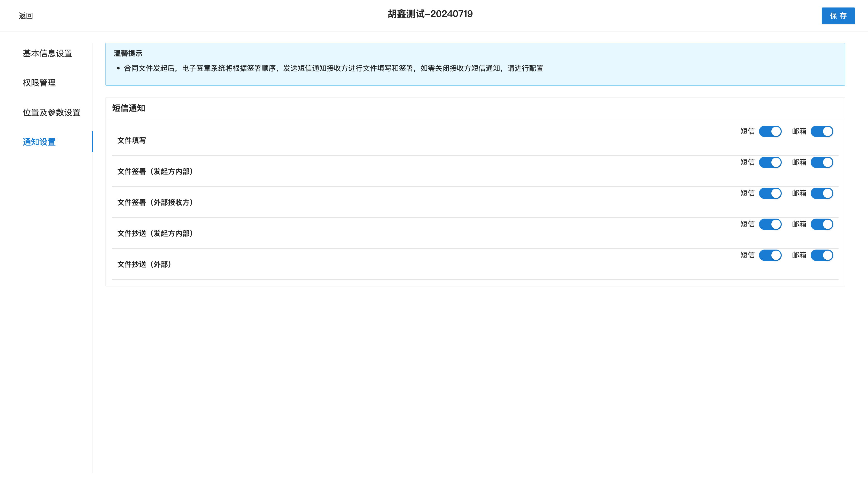Switch off 短信 for 文件抄送（发起方内部）
Screen dimensions: 868x479
[770, 224]
